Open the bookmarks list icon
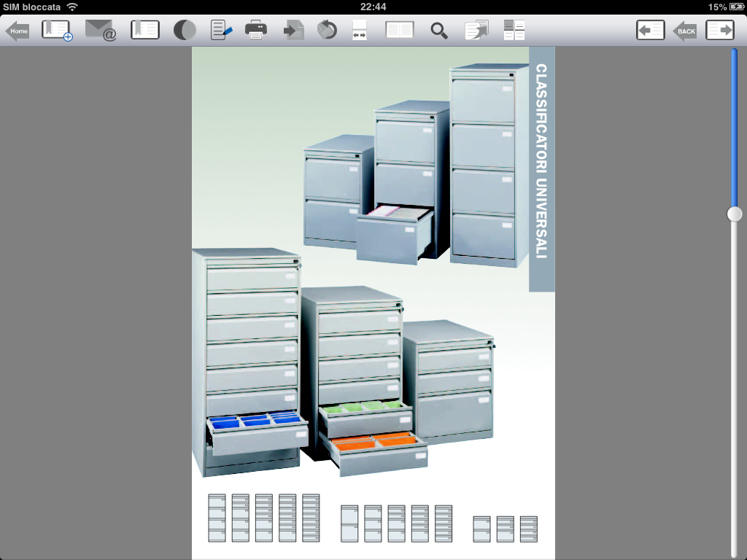This screenshot has height=560, width=747. pyautogui.click(x=145, y=31)
